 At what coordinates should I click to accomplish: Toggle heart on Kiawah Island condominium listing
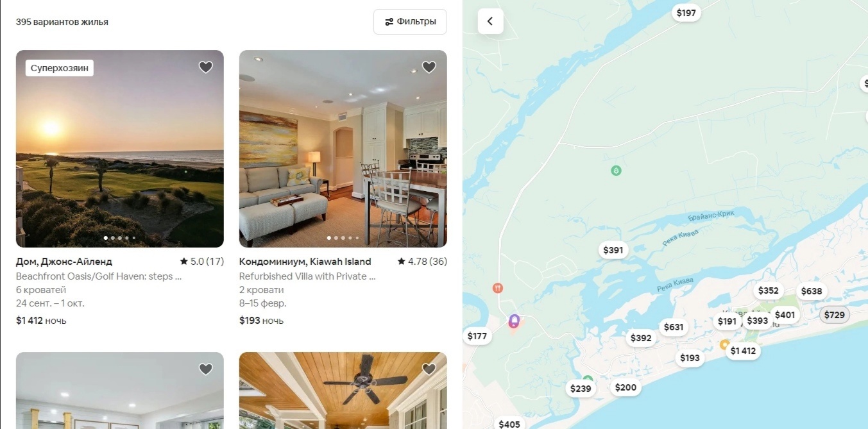click(x=429, y=67)
